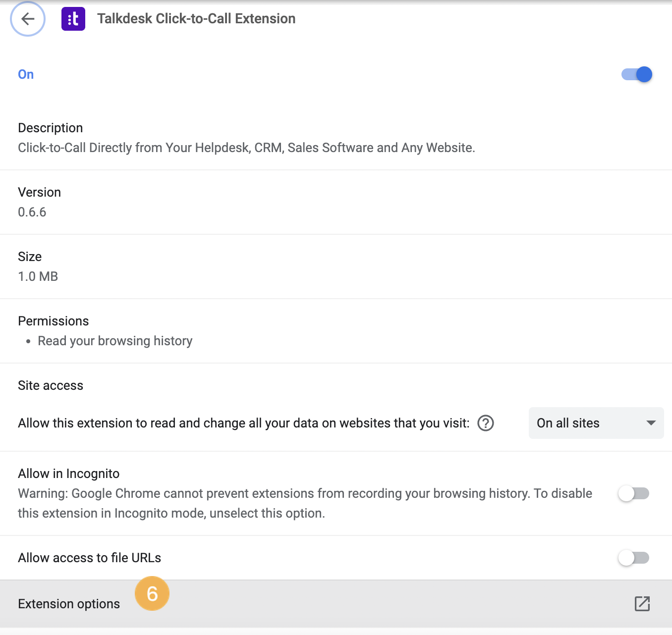Click the Description heading
Image resolution: width=672 pixels, height=635 pixels.
click(51, 128)
